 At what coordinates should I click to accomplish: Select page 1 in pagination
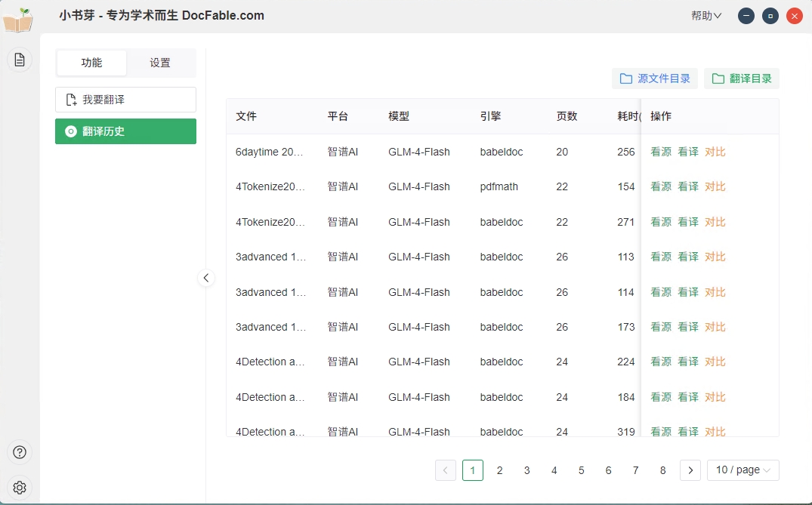(x=473, y=470)
